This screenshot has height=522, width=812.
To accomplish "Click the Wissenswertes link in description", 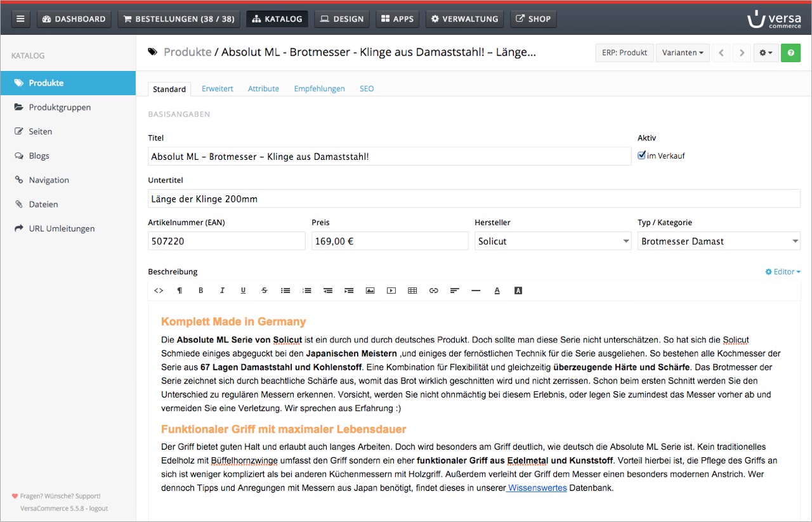I will tap(537, 488).
